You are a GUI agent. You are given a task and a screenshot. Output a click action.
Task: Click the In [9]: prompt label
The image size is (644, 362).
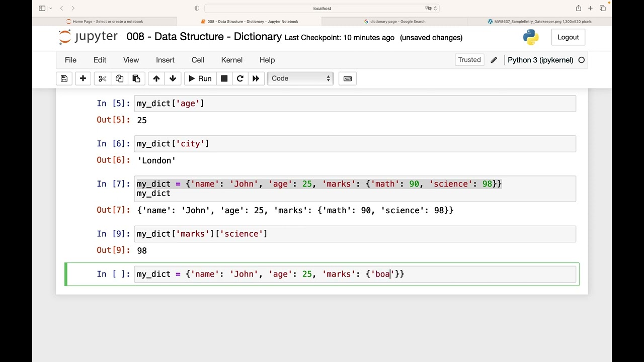[x=113, y=234]
